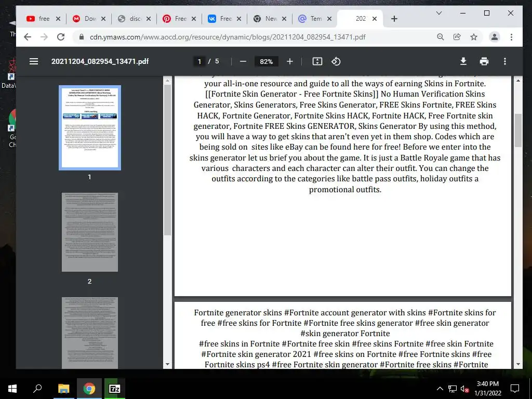Share this page icon
Viewport: 532px width, 399px height.
(x=457, y=37)
